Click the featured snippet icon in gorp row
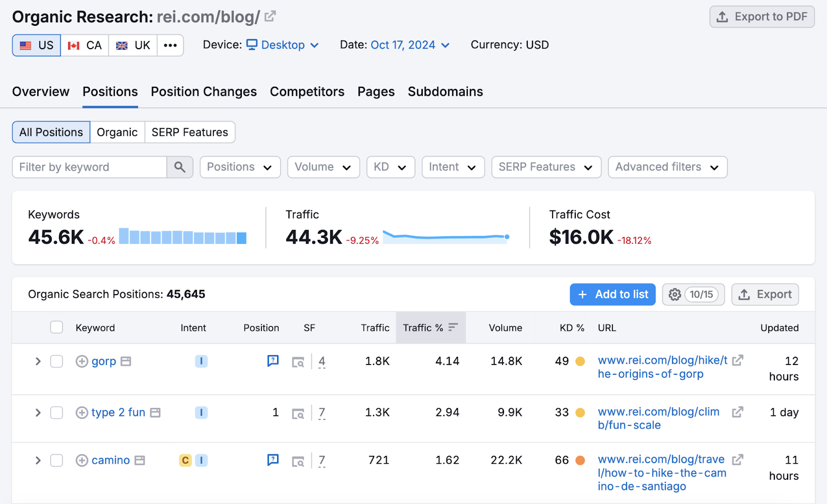Viewport: 827px width, 504px height. pyautogui.click(x=272, y=361)
